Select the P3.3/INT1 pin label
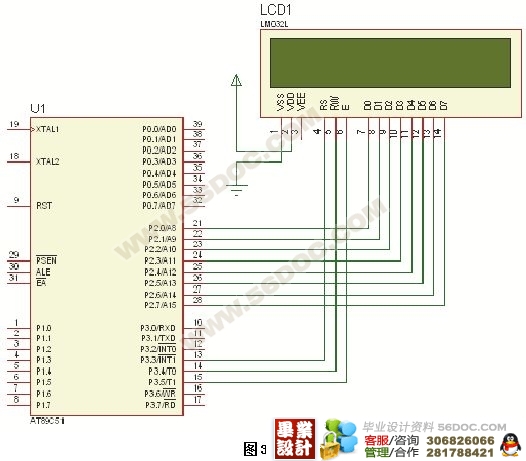Viewport: 526px width, 461px height. pos(158,360)
